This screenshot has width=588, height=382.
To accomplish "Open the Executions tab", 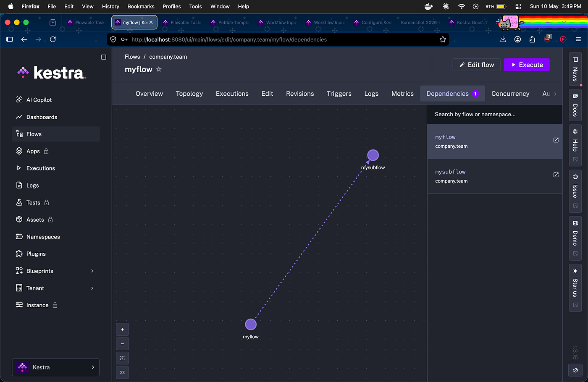I will (232, 94).
